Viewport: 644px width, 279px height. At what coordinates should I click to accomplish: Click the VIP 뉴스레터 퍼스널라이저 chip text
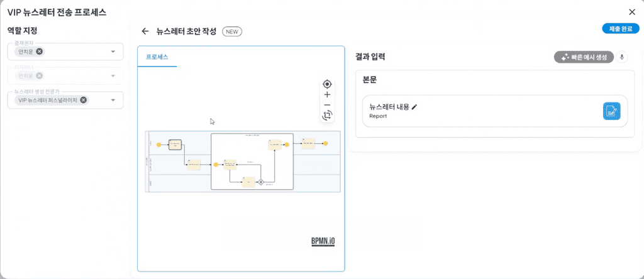point(48,100)
